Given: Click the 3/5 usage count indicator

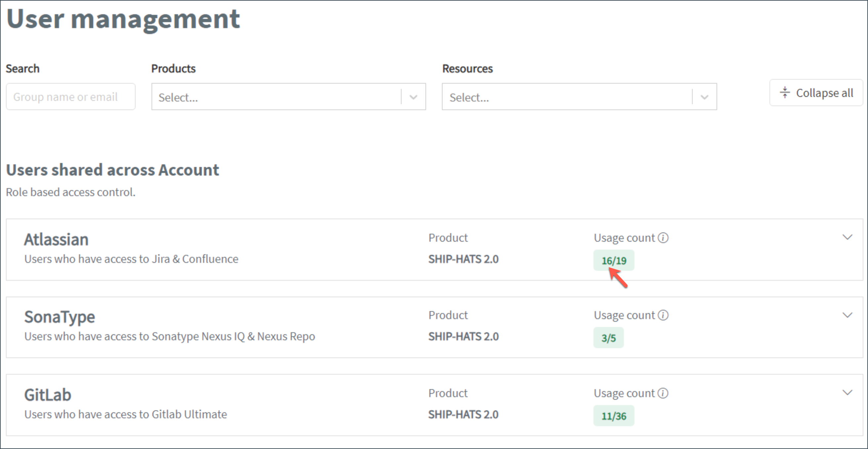Looking at the screenshot, I should [609, 338].
